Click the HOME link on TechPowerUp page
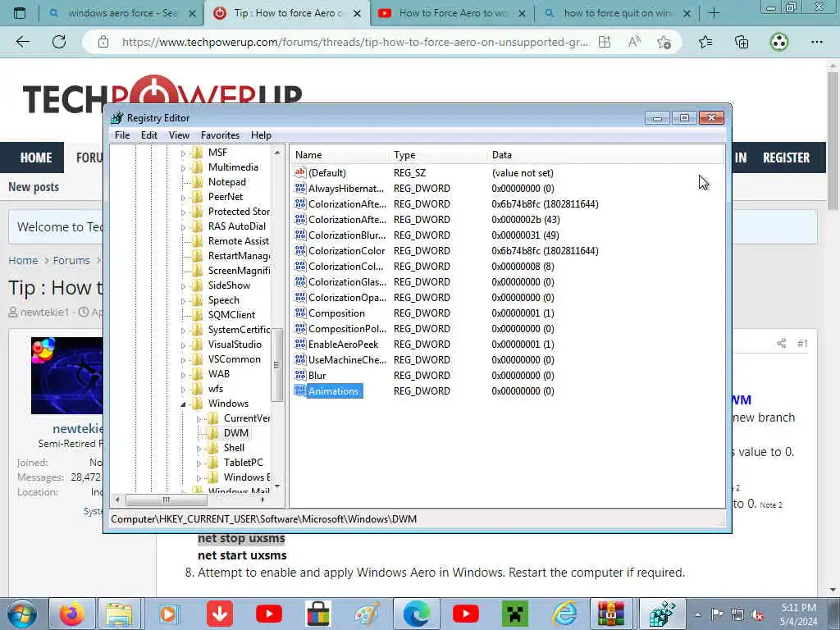The image size is (840, 630). pos(36,157)
